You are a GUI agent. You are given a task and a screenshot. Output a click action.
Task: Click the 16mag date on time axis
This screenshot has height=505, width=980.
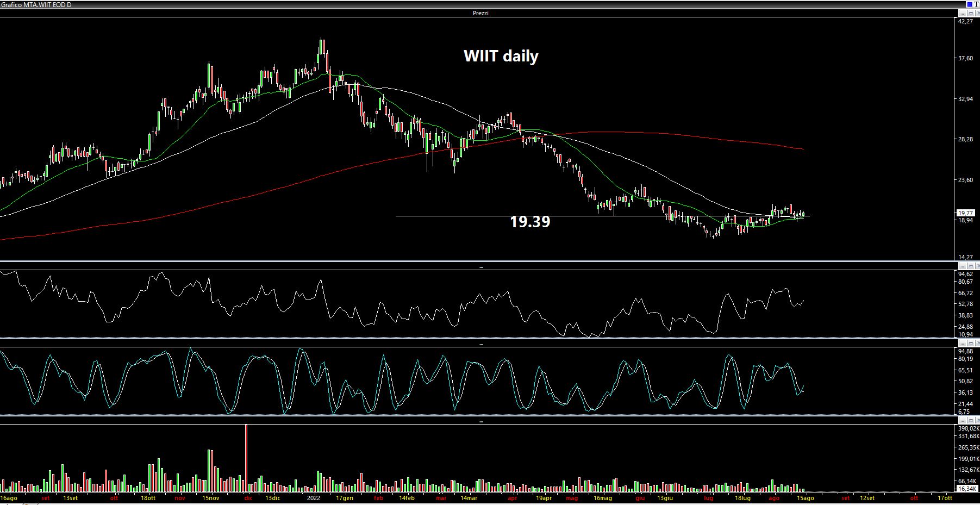coord(603,498)
